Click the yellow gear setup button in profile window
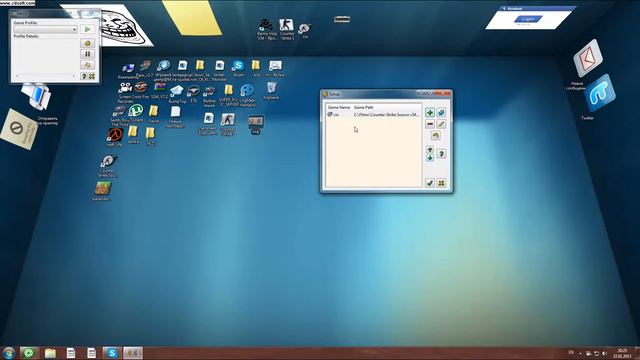 coord(87,43)
